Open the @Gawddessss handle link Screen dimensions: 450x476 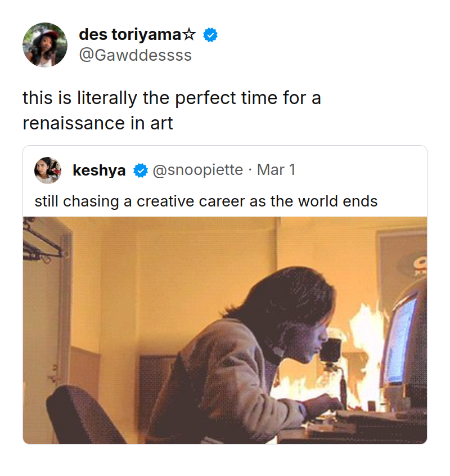point(135,55)
